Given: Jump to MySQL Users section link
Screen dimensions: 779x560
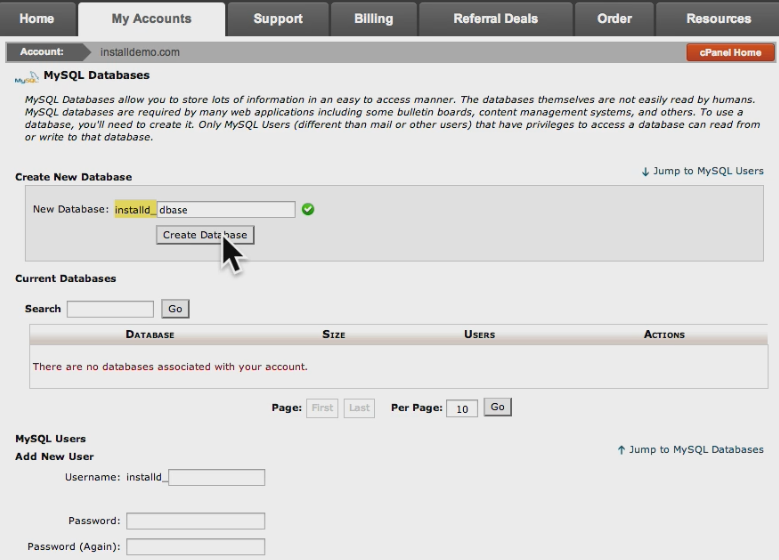Looking at the screenshot, I should tap(702, 171).
